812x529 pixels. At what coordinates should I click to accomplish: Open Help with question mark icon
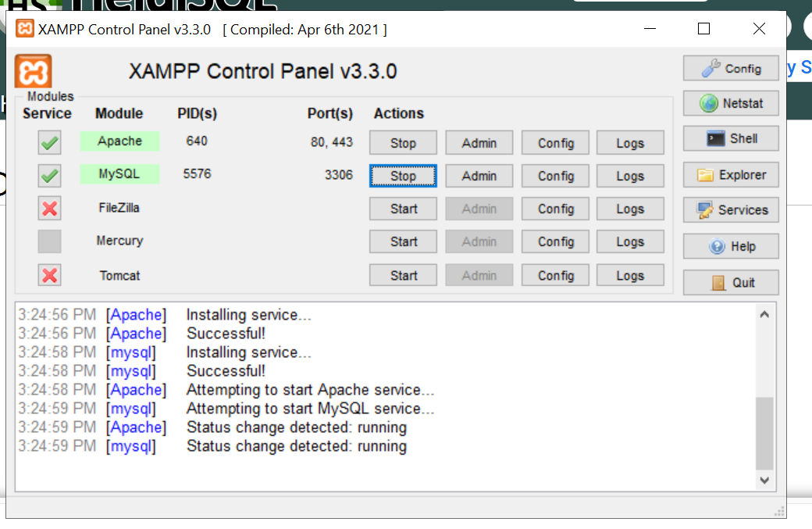pos(731,246)
